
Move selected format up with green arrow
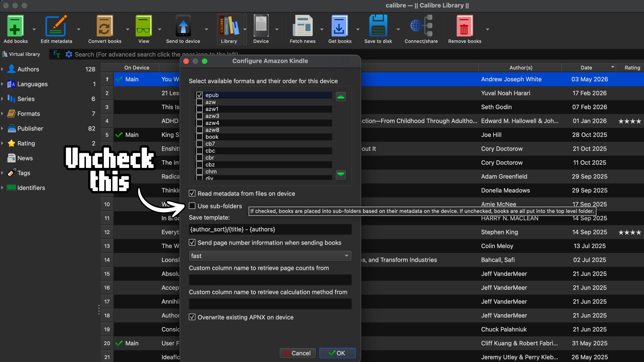pos(341,97)
